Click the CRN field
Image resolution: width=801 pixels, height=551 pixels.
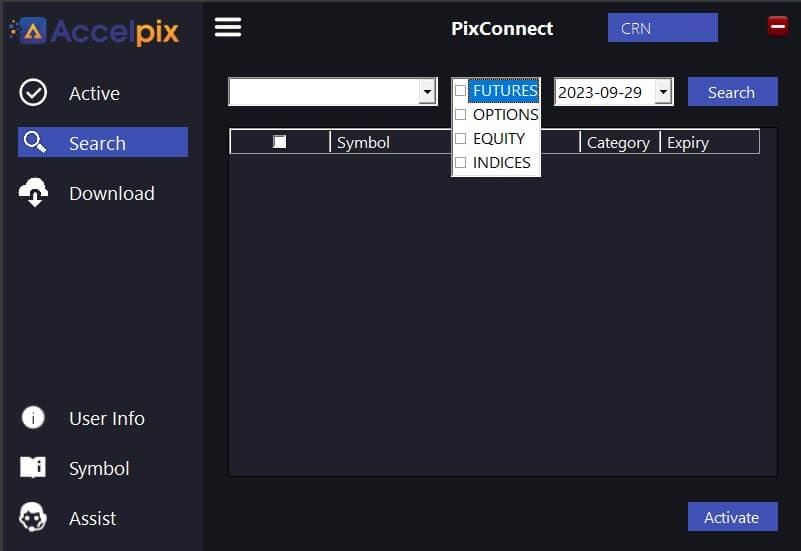coord(663,28)
